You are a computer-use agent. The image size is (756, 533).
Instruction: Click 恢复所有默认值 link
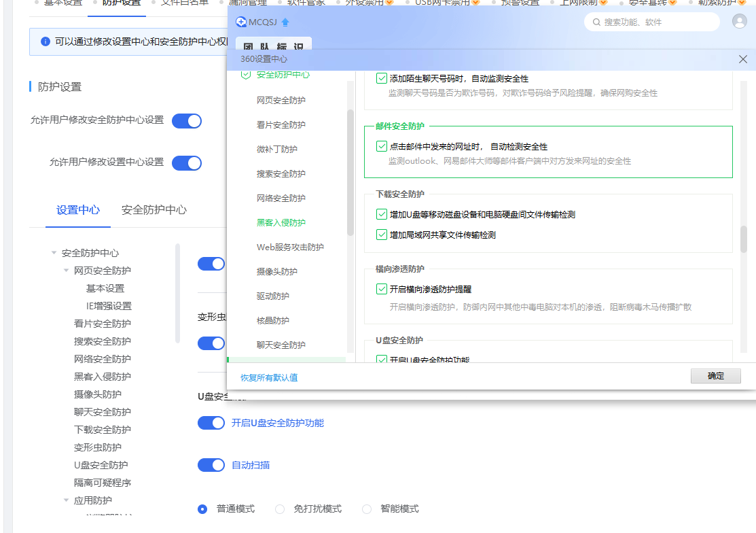pos(269,377)
